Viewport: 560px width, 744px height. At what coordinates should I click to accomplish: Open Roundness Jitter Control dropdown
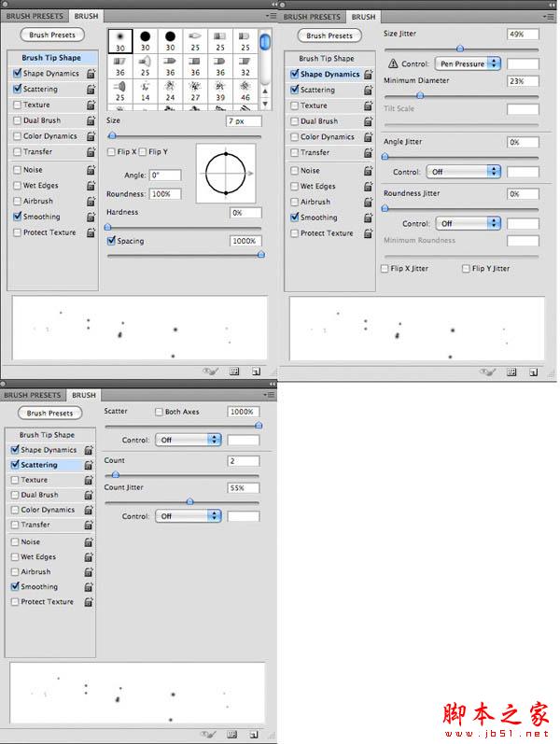pos(469,223)
